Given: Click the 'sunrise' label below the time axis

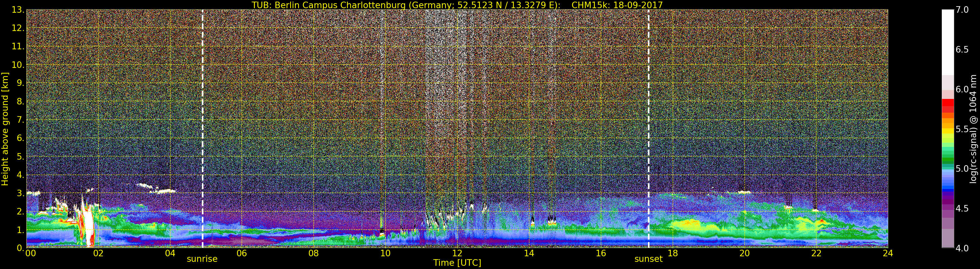Looking at the screenshot, I should point(202,259).
